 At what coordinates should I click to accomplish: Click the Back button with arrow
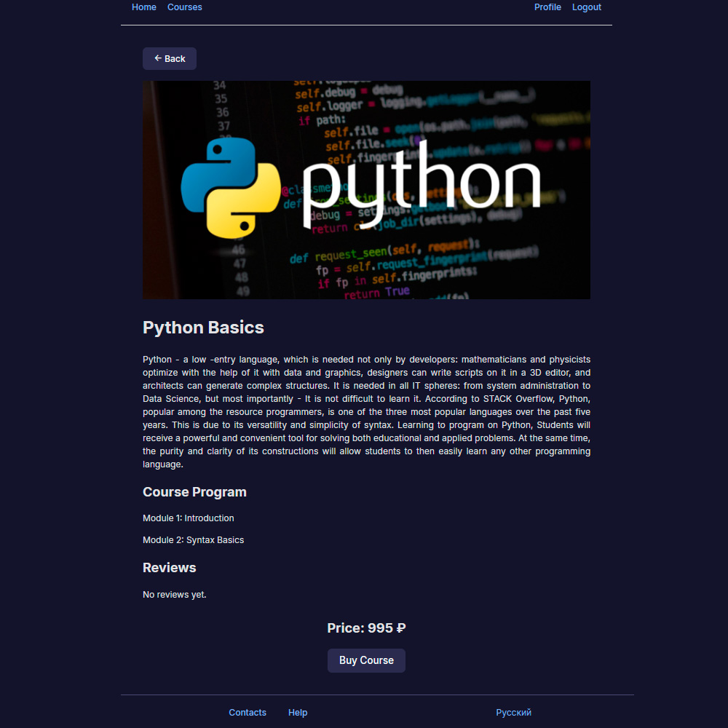pyautogui.click(x=169, y=58)
